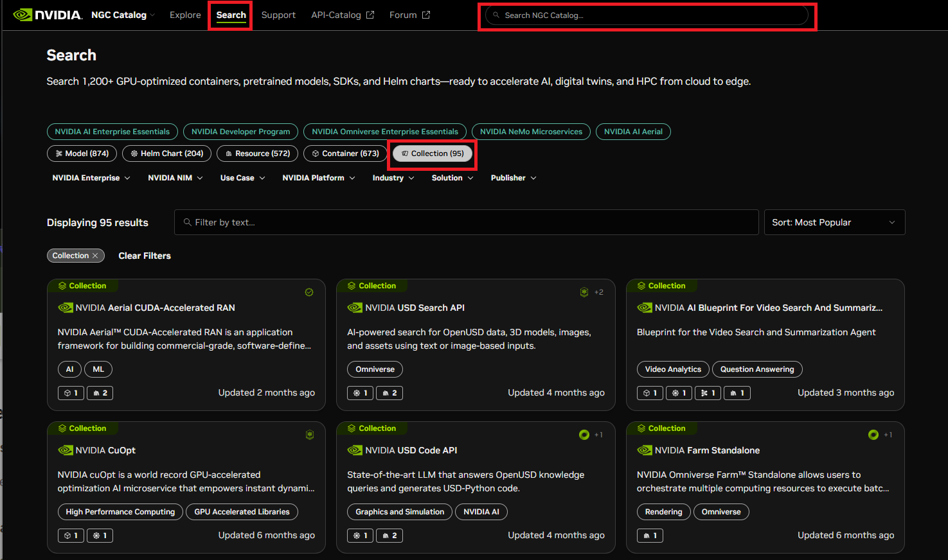Click NVIDIA eye logo in USD Code API card title
Screen dimensions: 948x560
(355, 450)
